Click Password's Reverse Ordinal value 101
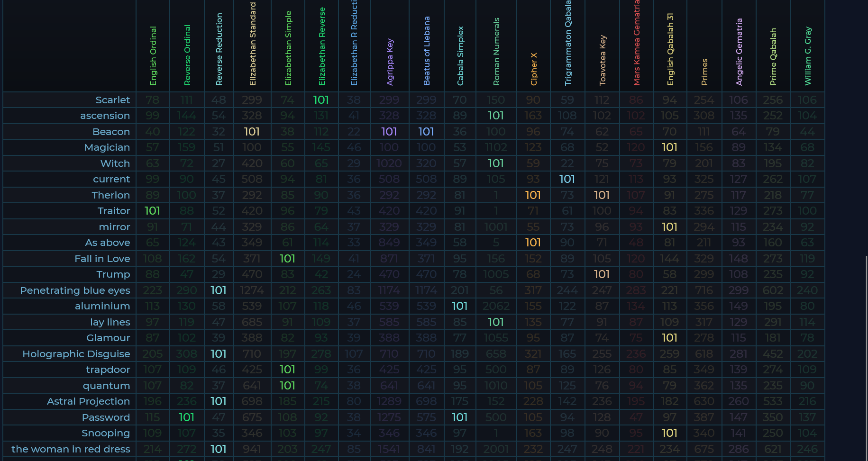Screen dimensions: 868x461 pyautogui.click(x=186, y=417)
